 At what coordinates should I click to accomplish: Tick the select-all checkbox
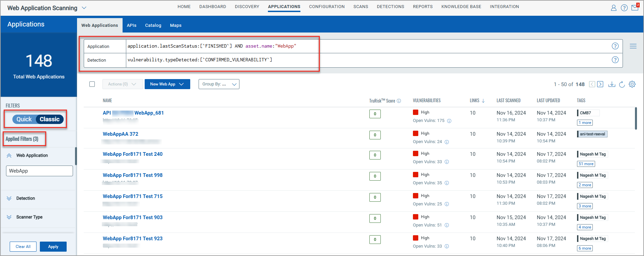pos(92,84)
